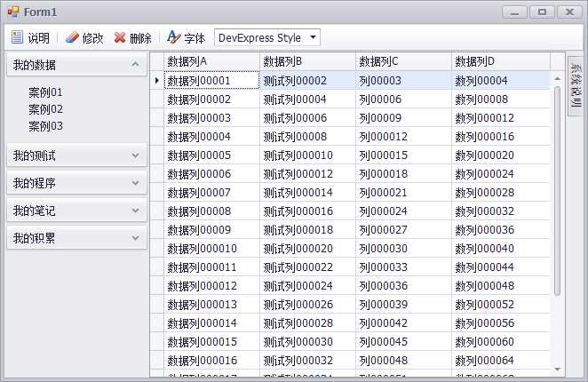This screenshot has height=382, width=588.
Task: Select cell 测试列00002
Action: [x=307, y=80]
